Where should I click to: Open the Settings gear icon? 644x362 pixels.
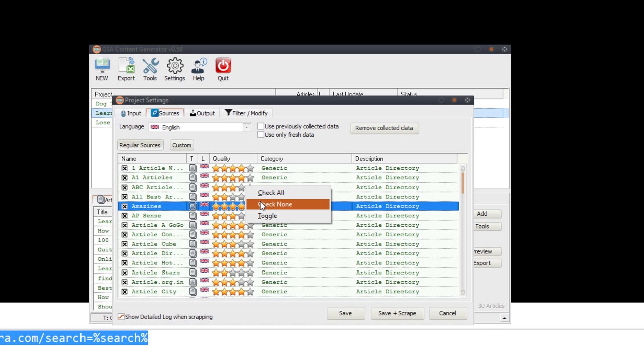point(175,69)
